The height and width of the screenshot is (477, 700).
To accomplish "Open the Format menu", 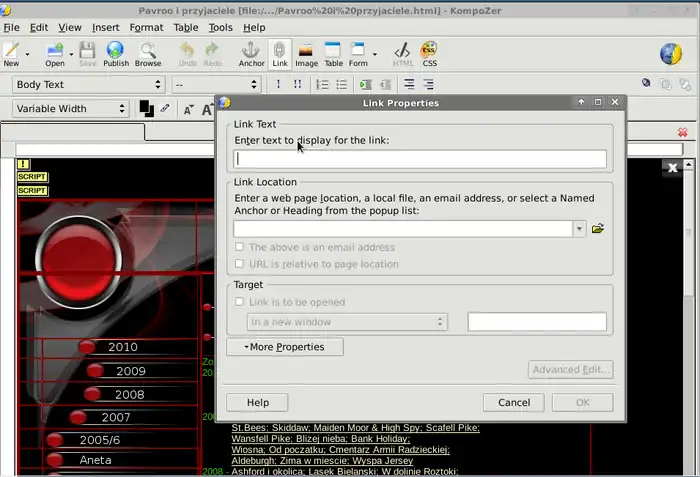I will [146, 28].
